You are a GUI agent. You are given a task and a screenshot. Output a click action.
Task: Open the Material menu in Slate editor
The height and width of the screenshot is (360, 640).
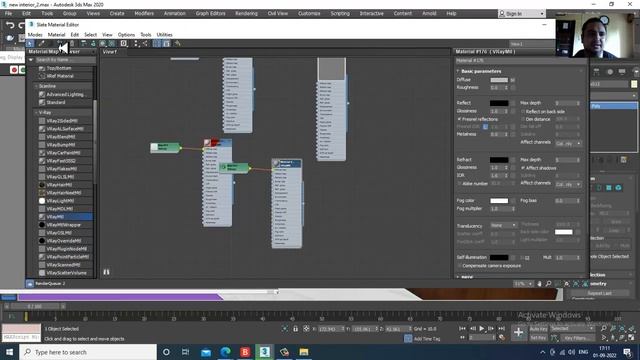click(56, 35)
